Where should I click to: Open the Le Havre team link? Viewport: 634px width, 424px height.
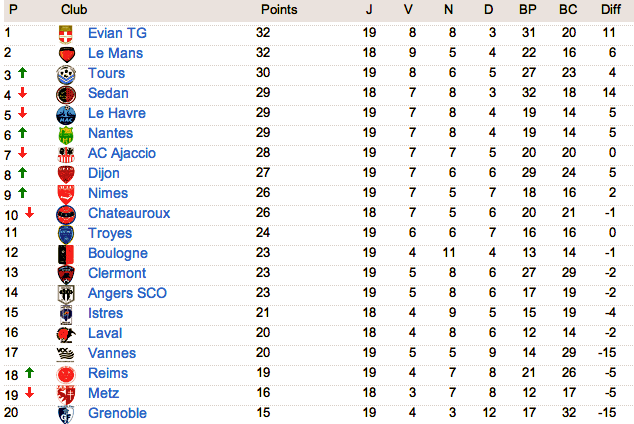117,113
